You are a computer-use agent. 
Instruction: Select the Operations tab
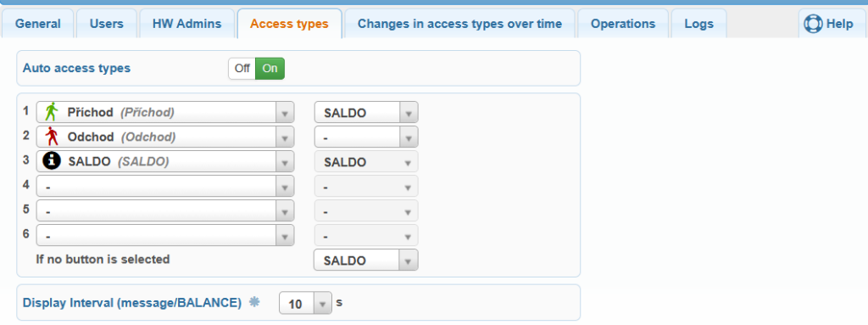(x=623, y=24)
